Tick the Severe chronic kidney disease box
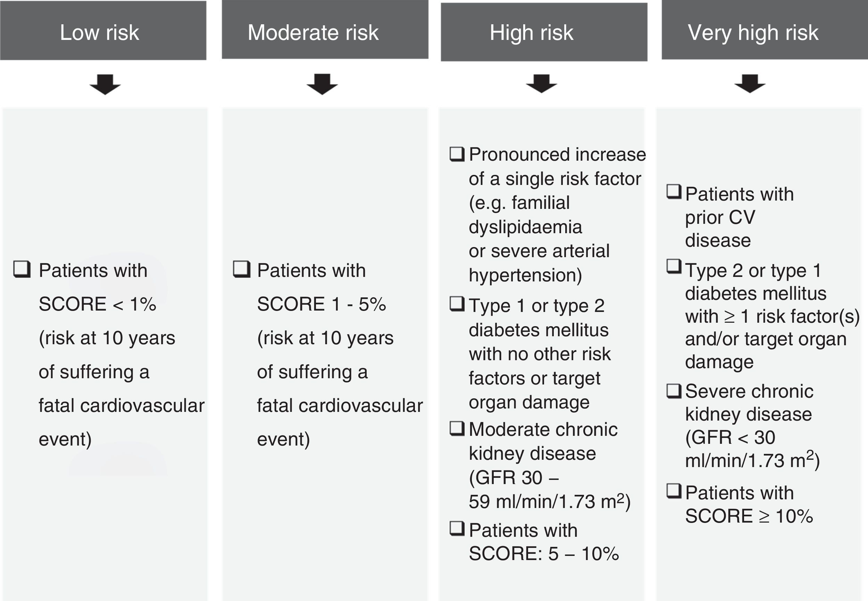868x601 pixels. [x=674, y=390]
